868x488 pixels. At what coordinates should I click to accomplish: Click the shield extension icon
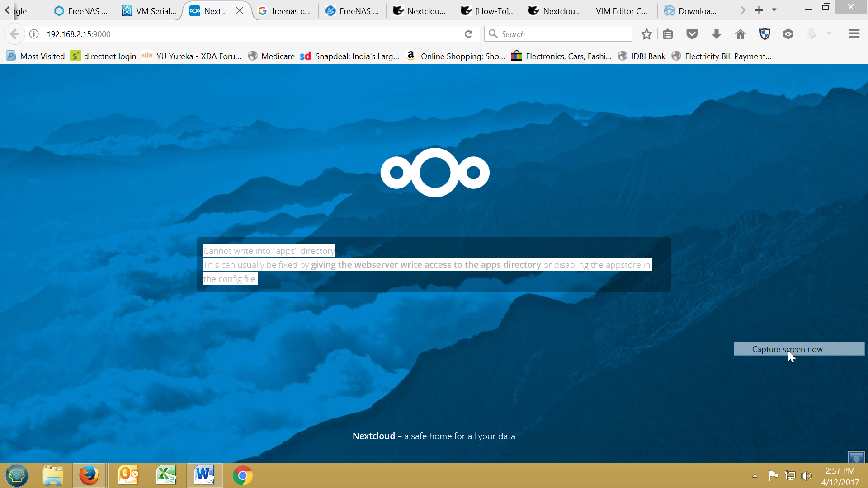(x=764, y=34)
